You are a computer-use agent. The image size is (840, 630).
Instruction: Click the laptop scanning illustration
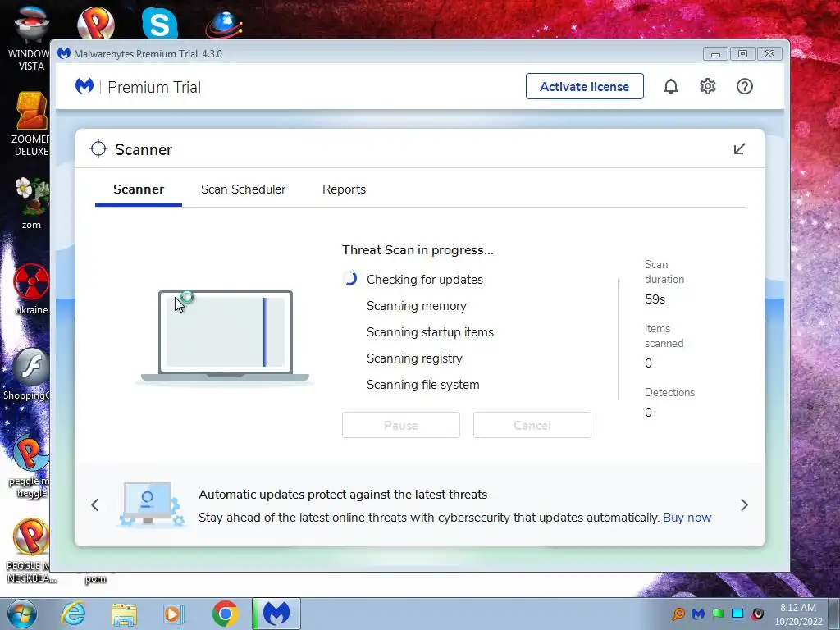tap(225, 336)
